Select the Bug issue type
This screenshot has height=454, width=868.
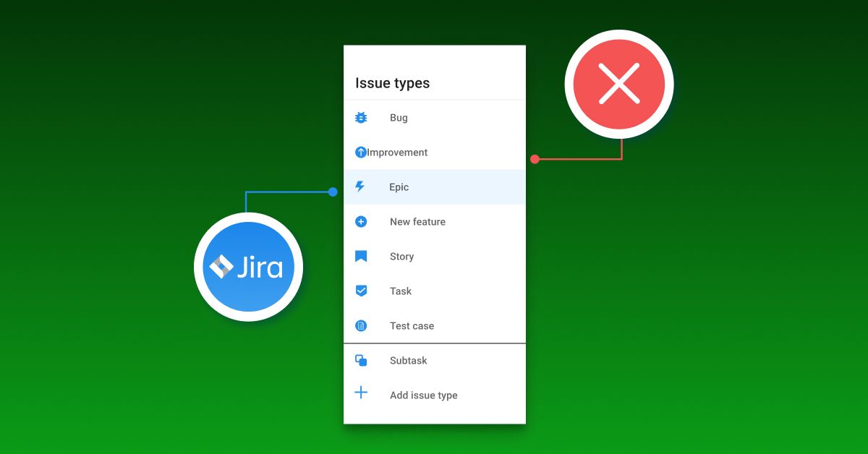(x=435, y=118)
